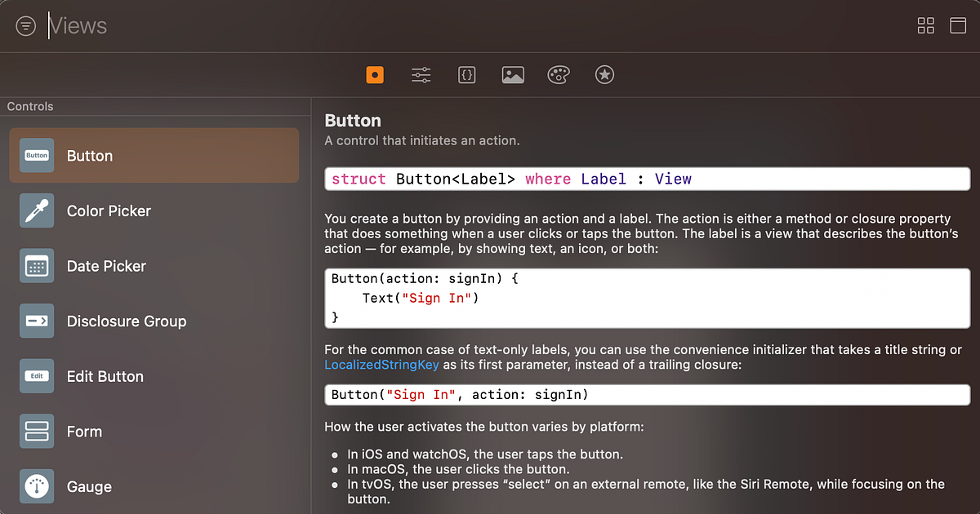
Task: Choose Edit Button in the Controls list
Action: click(105, 376)
